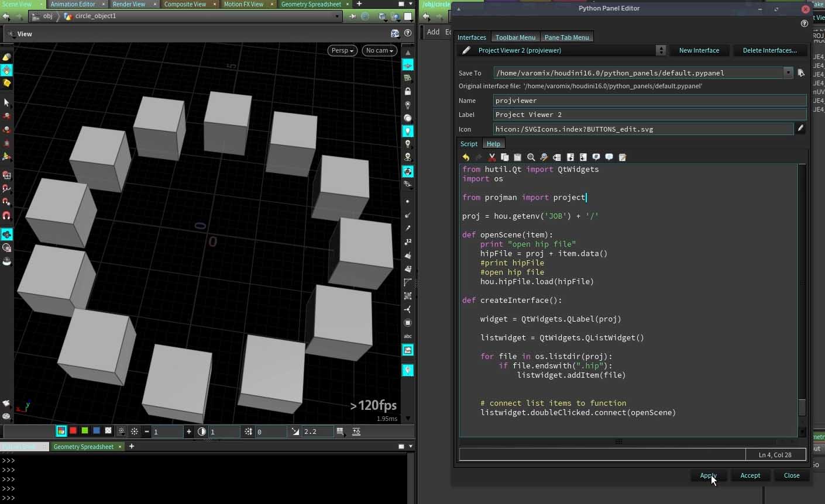The height and width of the screenshot is (504, 825).
Task: Click the find magnifier icon in script toolbar
Action: 531,157
